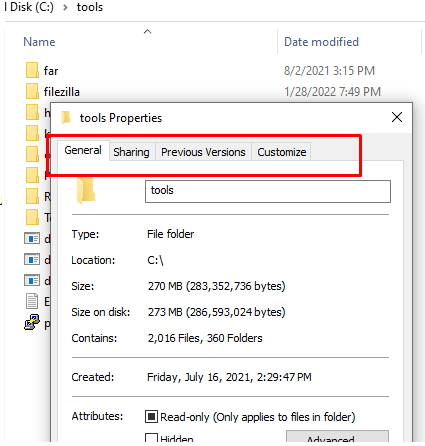Click the Created date Friday, July 16, 2021

tap(229, 377)
